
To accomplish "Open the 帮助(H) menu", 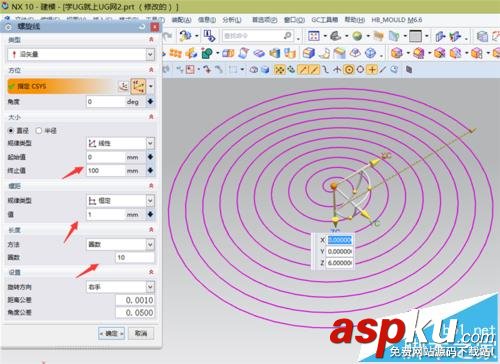I will point(354,20).
